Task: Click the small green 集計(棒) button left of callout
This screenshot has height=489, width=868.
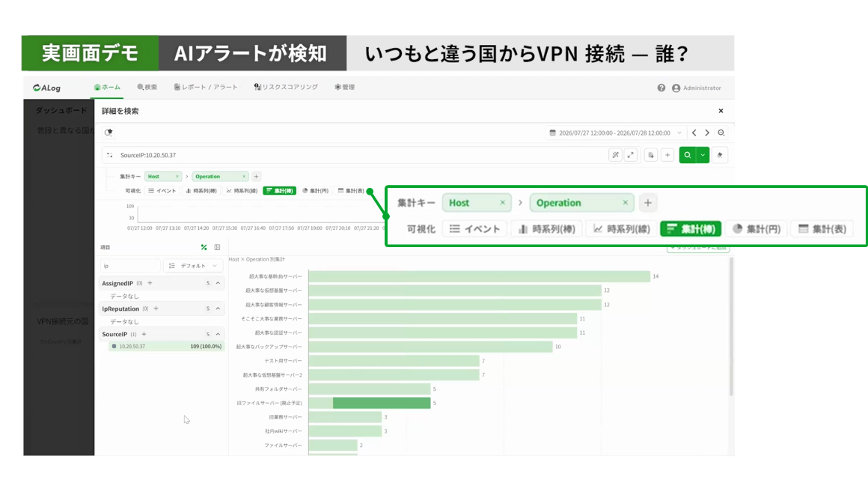Action: [x=280, y=190]
